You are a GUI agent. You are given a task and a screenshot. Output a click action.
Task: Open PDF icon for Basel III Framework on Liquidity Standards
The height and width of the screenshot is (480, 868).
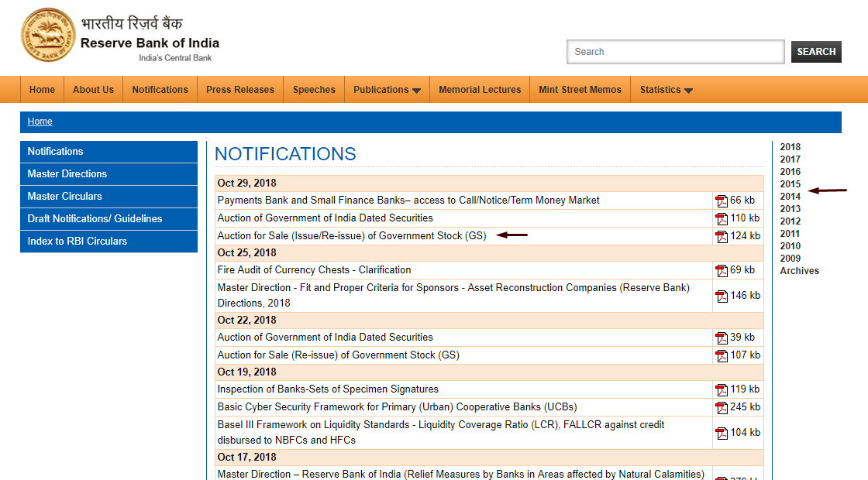[722, 433]
